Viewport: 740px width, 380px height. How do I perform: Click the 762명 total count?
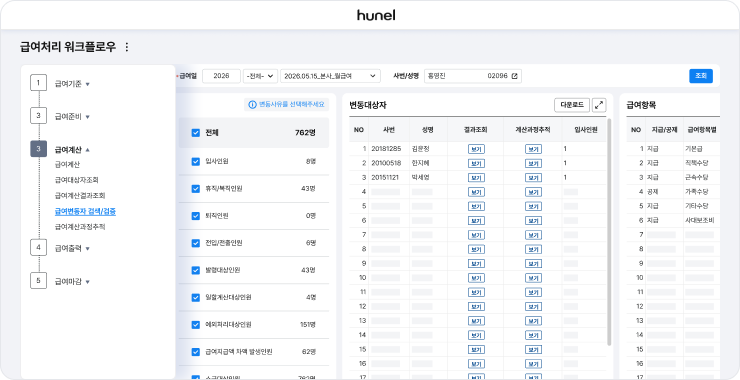click(305, 133)
